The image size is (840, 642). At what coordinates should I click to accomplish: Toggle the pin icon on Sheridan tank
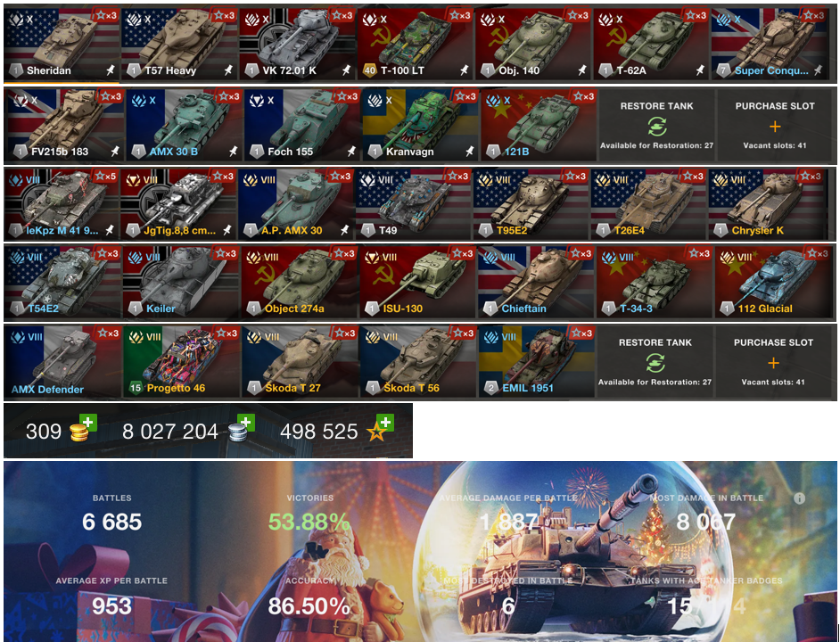111,70
